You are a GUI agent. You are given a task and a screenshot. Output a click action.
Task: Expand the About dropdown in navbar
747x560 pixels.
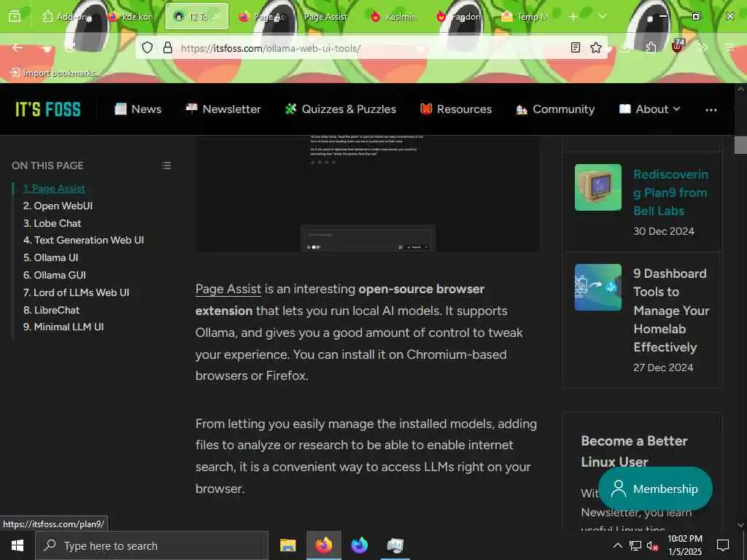pos(649,109)
